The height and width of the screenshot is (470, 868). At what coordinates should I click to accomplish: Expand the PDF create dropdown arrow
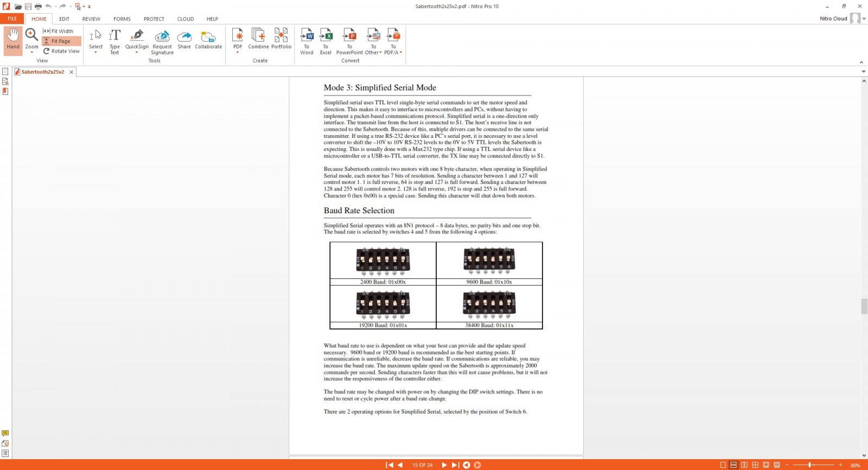[x=238, y=53]
